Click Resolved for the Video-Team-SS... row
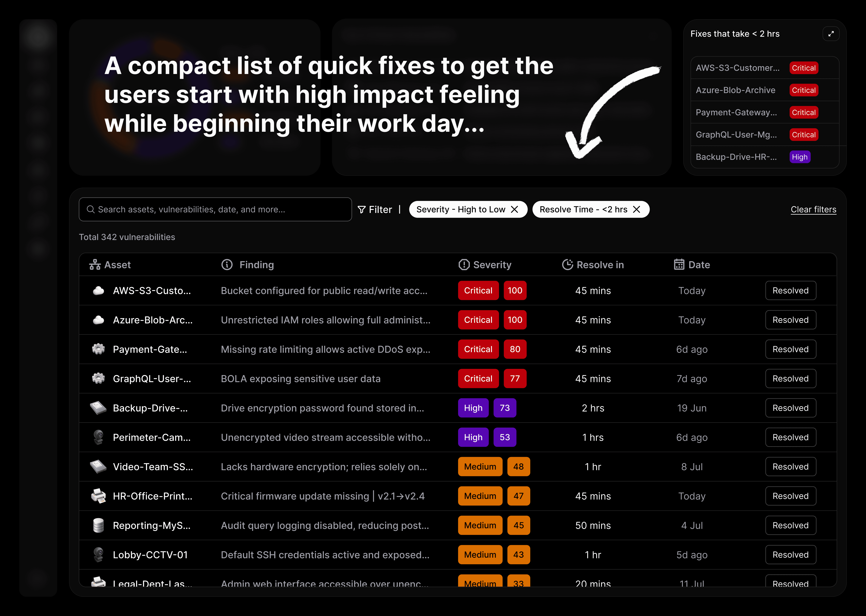 pos(791,467)
